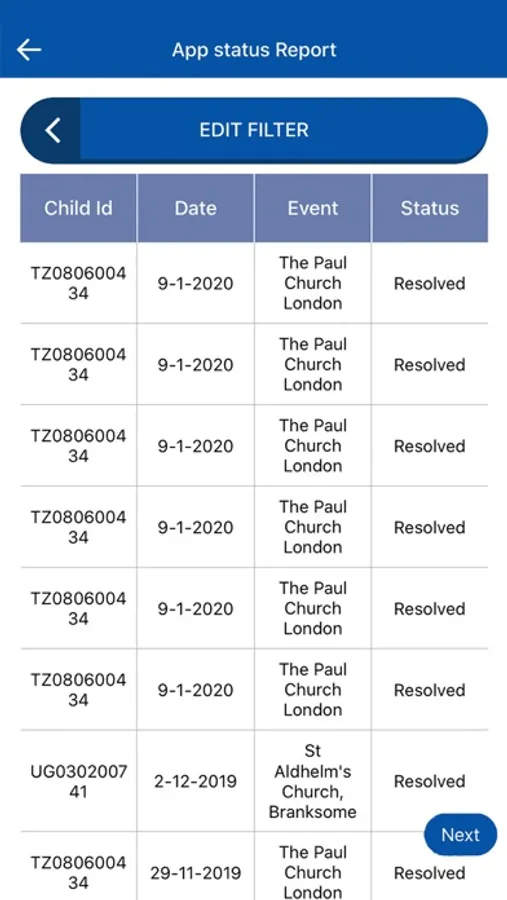This screenshot has width=507, height=900.
Task: Open the EDIT FILTER button
Action: click(x=254, y=130)
